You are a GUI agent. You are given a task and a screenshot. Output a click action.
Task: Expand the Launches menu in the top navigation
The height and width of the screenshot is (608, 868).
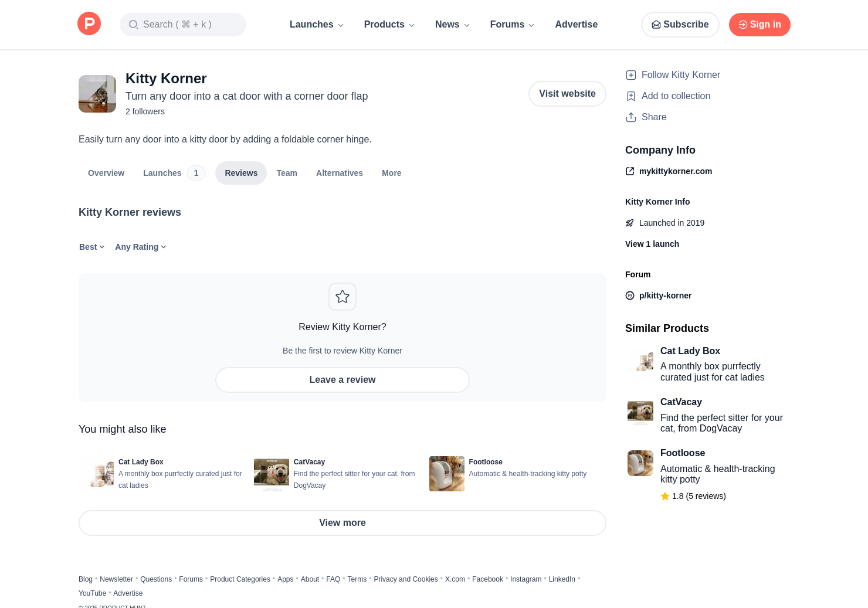click(x=317, y=25)
